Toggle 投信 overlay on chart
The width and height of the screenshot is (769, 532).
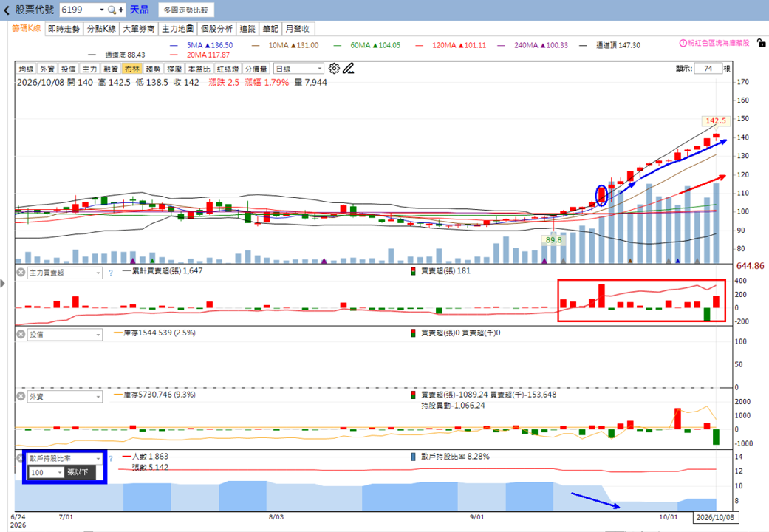pos(68,69)
